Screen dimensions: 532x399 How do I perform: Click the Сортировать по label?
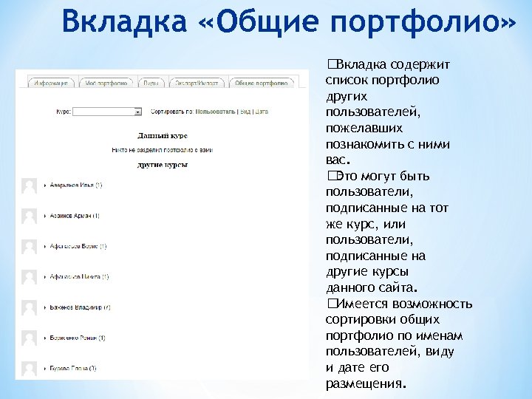(172, 112)
